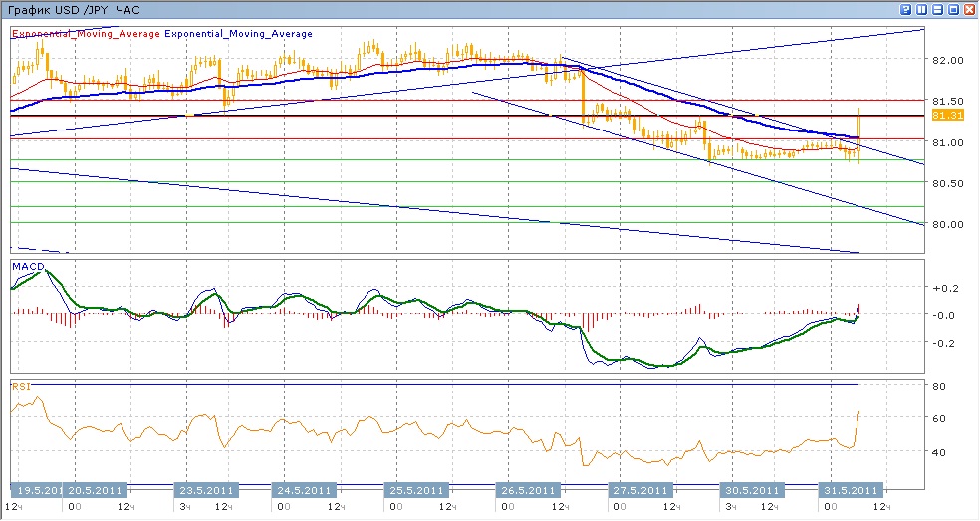Select the 30.5.2011 date marker
Viewport: 980px width, 521px height.
coord(752,490)
